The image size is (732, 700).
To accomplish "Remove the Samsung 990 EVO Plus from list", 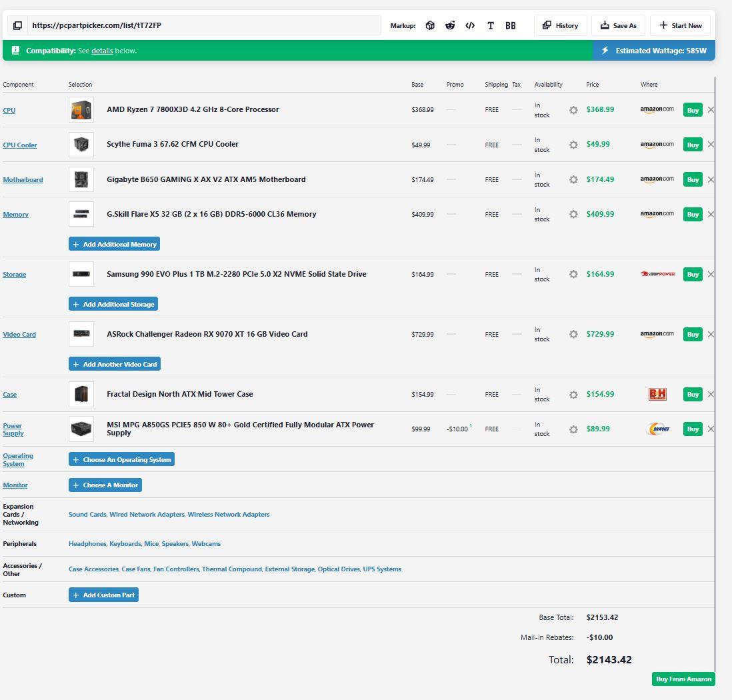I will point(711,274).
